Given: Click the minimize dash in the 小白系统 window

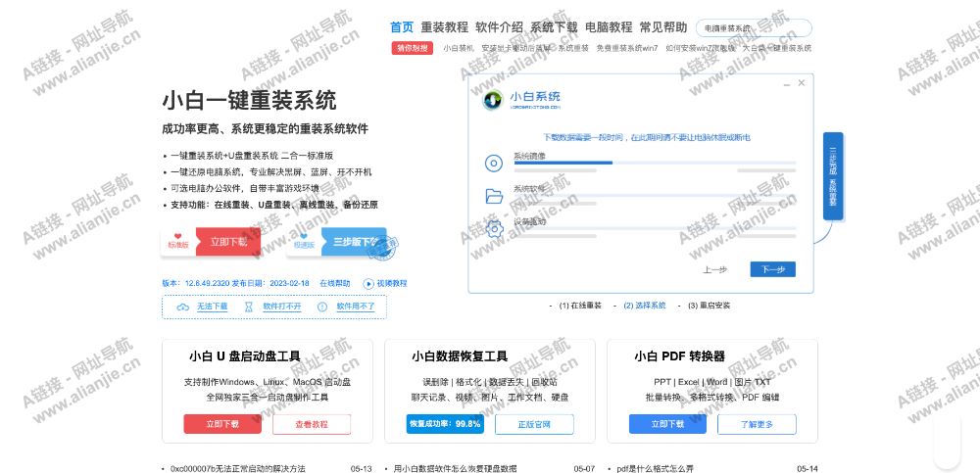Looking at the screenshot, I should point(787,83).
